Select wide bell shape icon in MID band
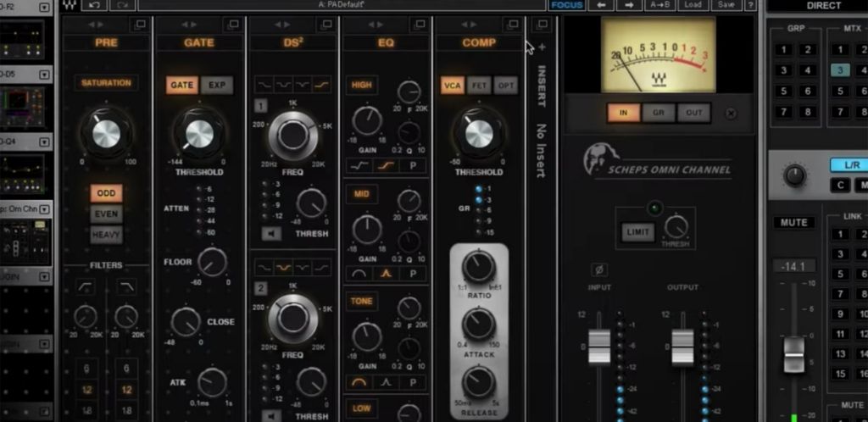The height and width of the screenshot is (422, 868). tap(359, 273)
